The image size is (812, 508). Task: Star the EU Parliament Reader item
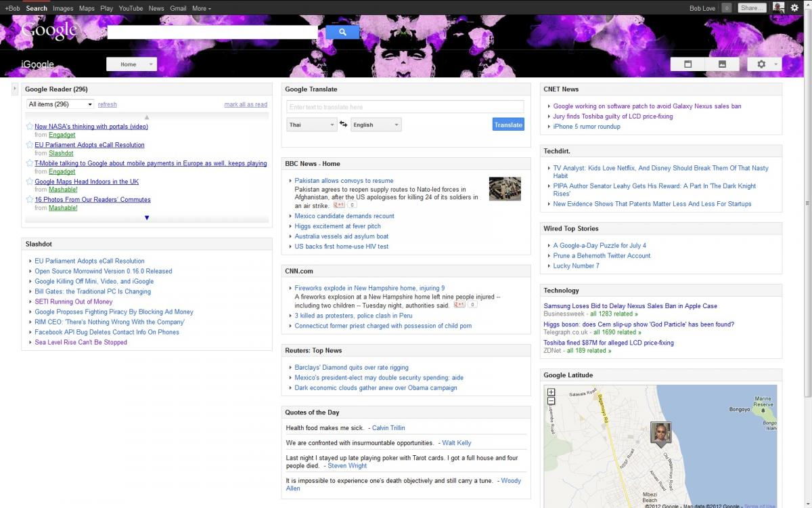pos(29,144)
